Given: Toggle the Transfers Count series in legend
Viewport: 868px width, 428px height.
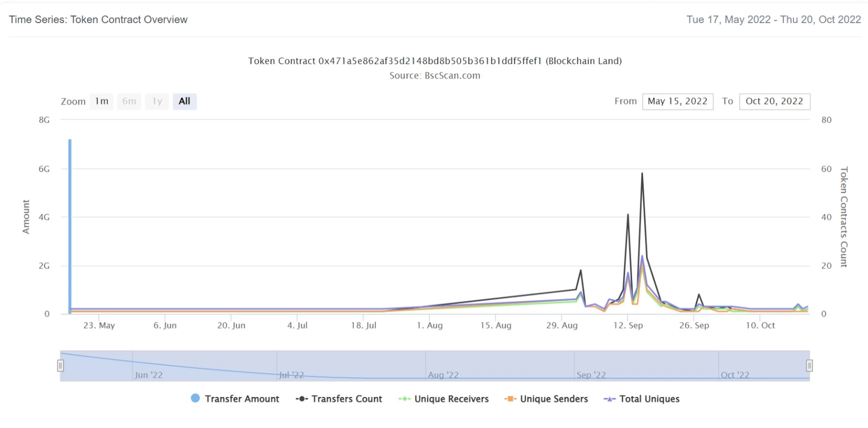Looking at the screenshot, I should [x=339, y=399].
